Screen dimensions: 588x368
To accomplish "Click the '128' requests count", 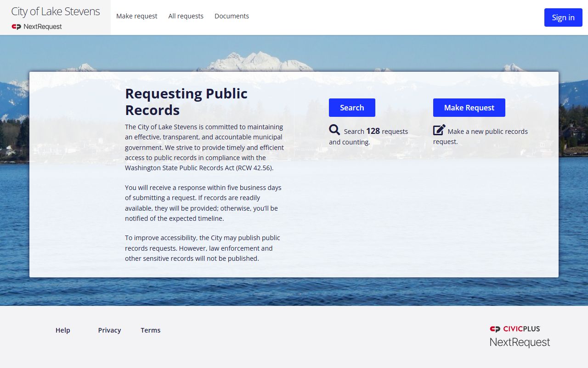I will pos(373,131).
